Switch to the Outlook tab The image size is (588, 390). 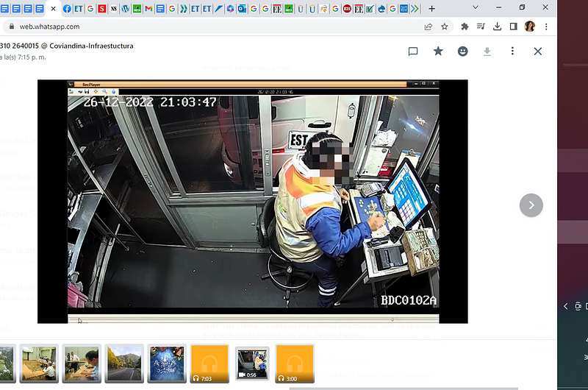242,9
